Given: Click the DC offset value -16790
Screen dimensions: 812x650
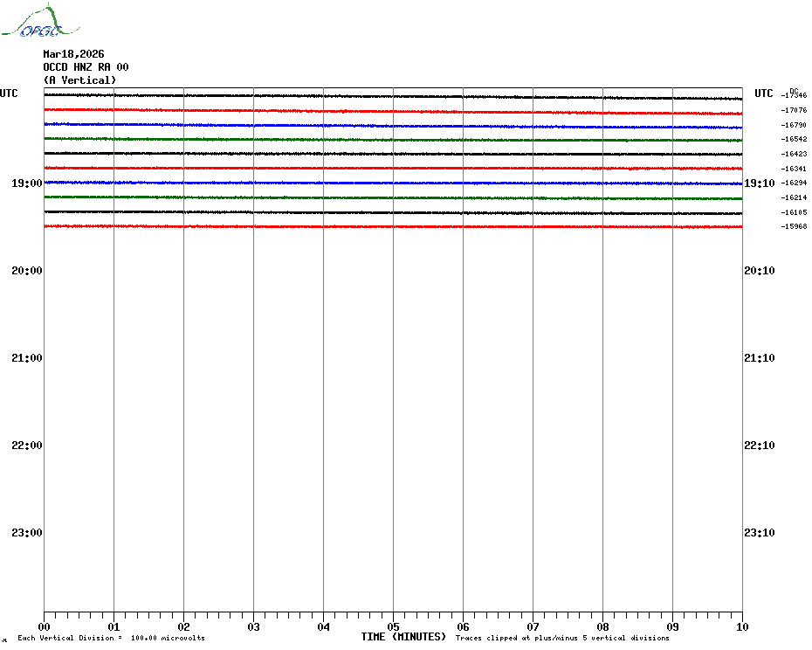Looking at the screenshot, I should tap(794, 125).
